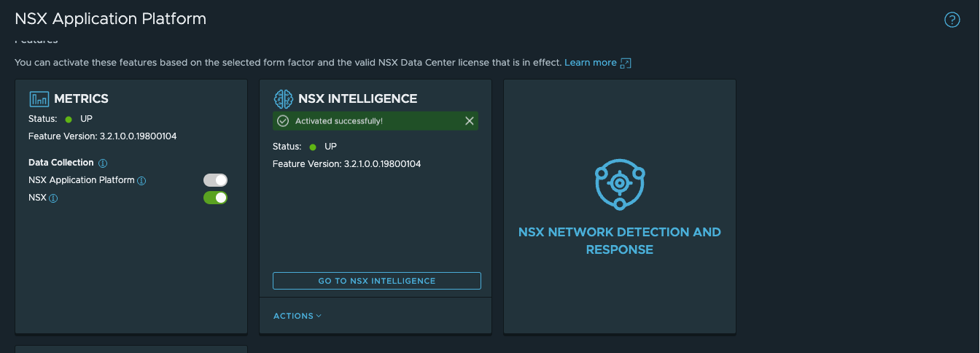This screenshot has height=353, width=980.
Task: Expand the Actions dropdown
Action: click(297, 316)
